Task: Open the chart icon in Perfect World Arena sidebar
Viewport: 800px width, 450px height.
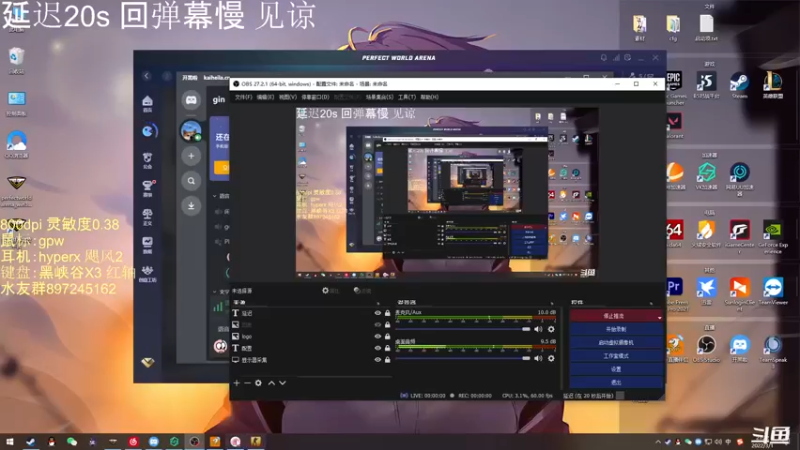Action: [147, 245]
